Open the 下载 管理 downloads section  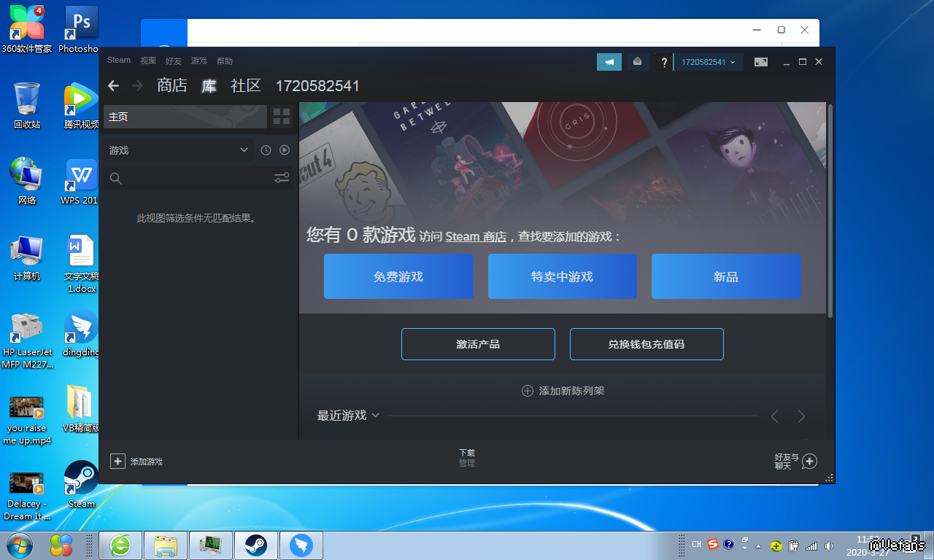coord(467,458)
